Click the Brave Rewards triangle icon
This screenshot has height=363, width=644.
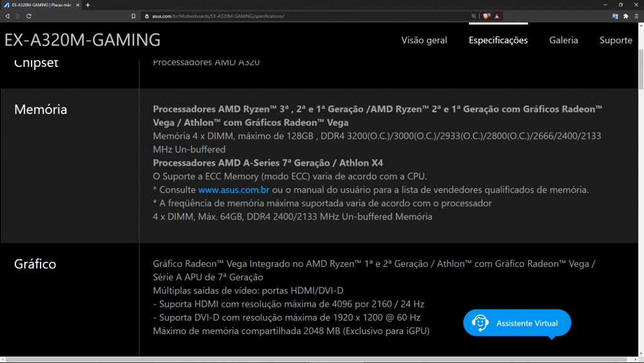tap(497, 15)
